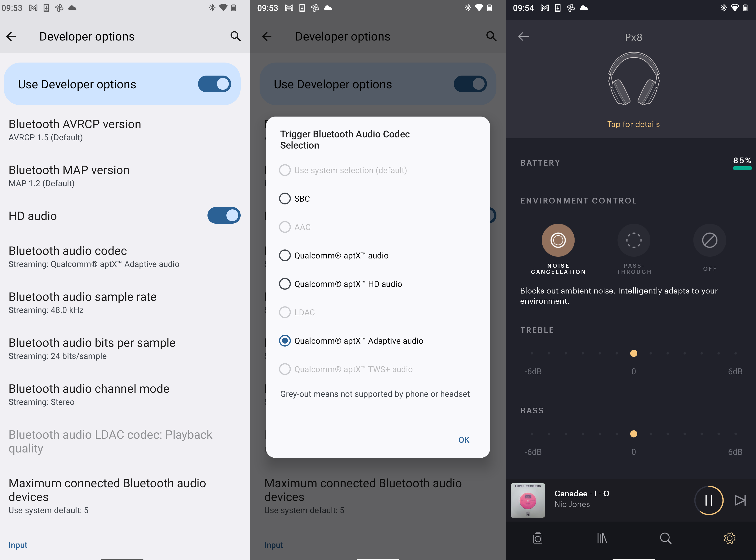Open the search in Developer options
The height and width of the screenshot is (560, 756).
tap(235, 36)
